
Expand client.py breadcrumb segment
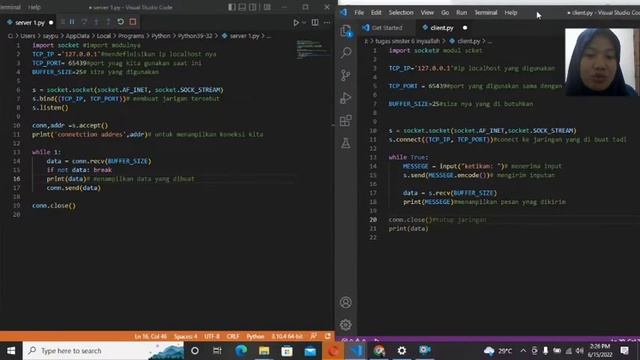[x=469, y=41]
